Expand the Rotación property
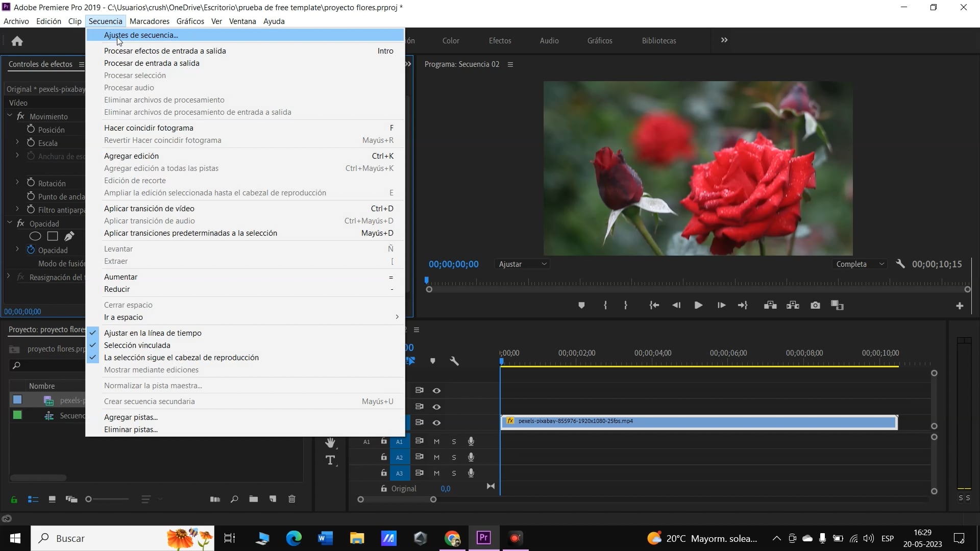The height and width of the screenshot is (551, 980). point(17,183)
